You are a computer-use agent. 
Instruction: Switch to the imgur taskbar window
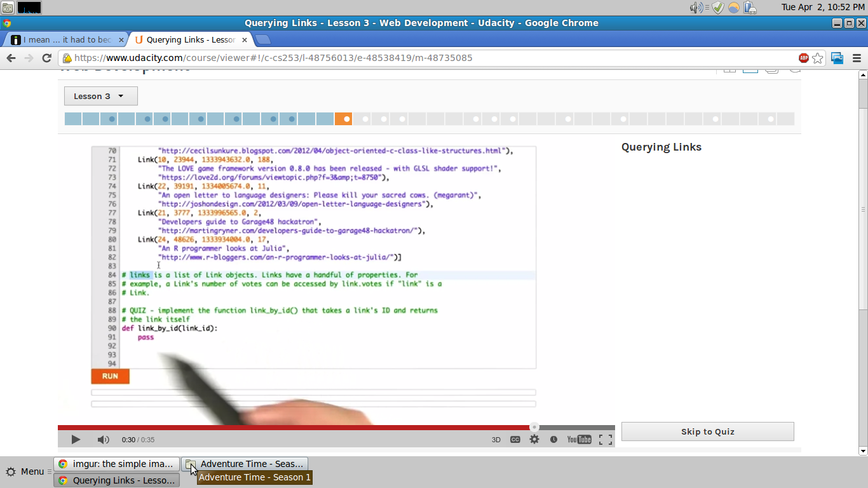tap(117, 464)
